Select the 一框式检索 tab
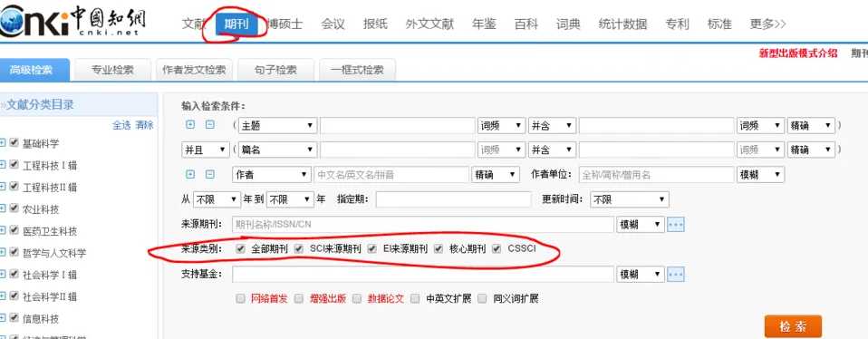The image size is (868, 339). (357, 70)
